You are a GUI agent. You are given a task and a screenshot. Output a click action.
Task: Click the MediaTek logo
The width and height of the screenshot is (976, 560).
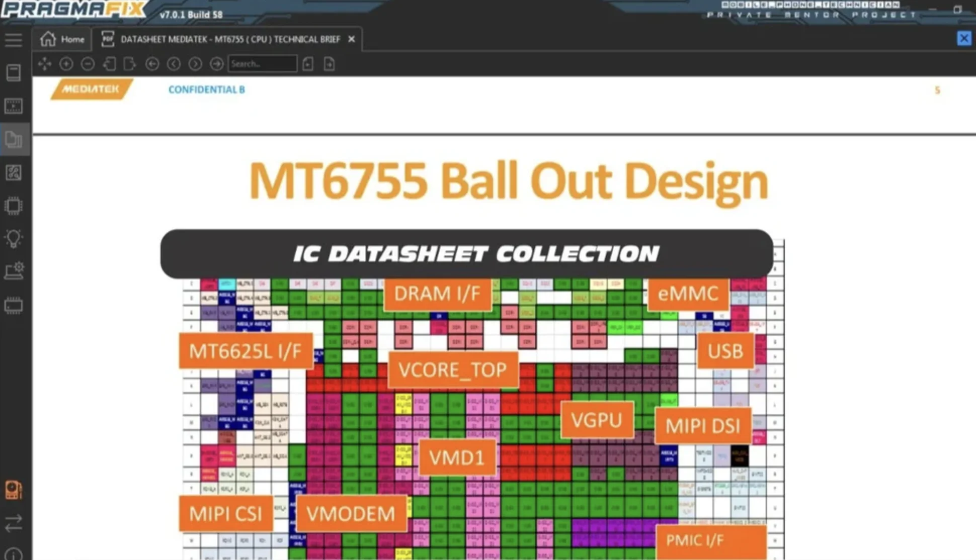pyautogui.click(x=91, y=89)
